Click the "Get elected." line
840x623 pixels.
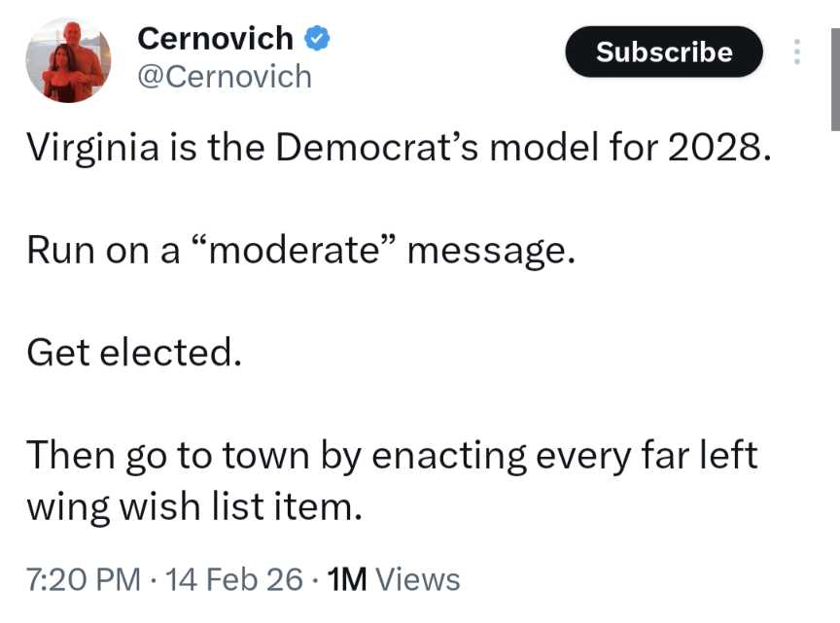pyautogui.click(x=132, y=352)
